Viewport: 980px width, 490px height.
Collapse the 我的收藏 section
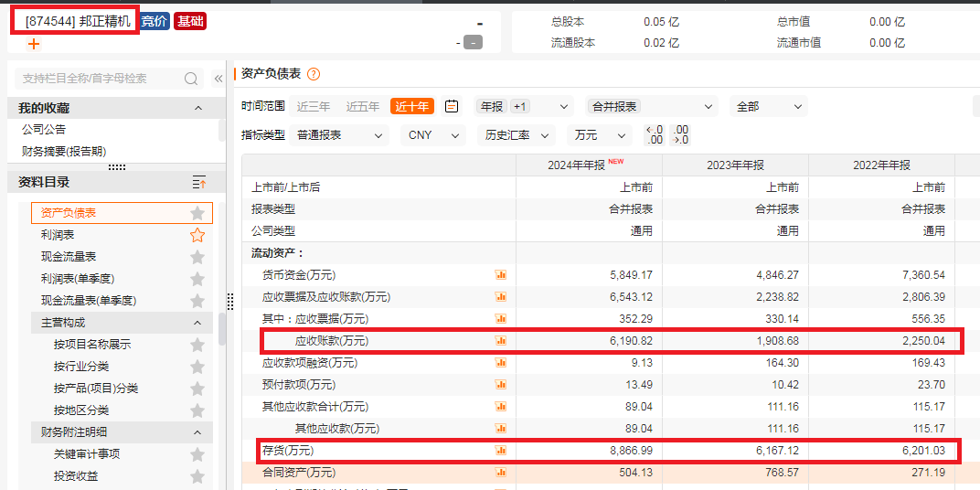[x=198, y=108]
